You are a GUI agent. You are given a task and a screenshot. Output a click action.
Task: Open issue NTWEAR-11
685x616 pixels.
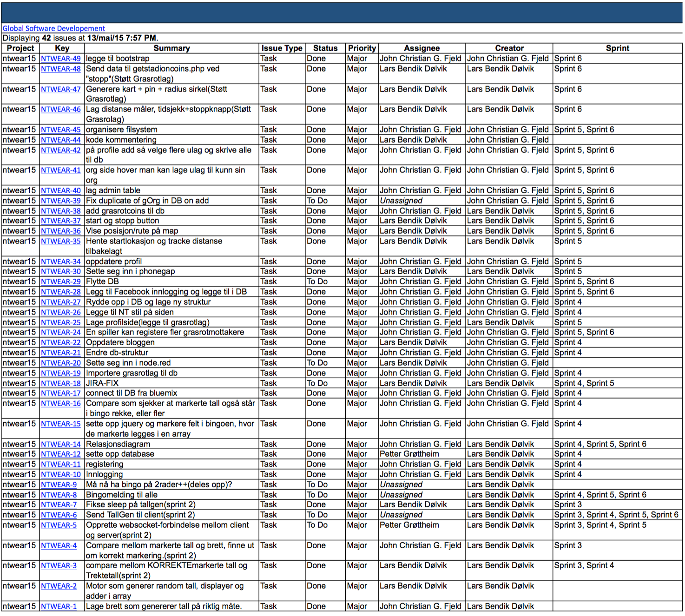pyautogui.click(x=61, y=464)
